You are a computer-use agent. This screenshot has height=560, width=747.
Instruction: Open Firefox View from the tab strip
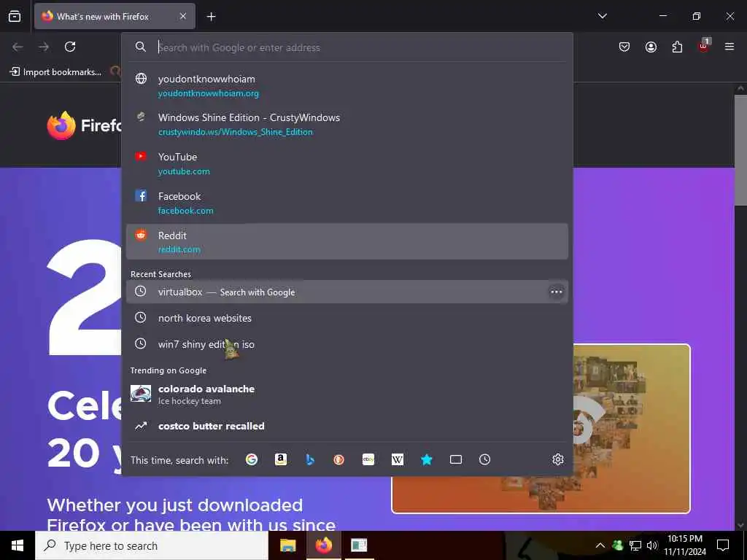point(15,16)
